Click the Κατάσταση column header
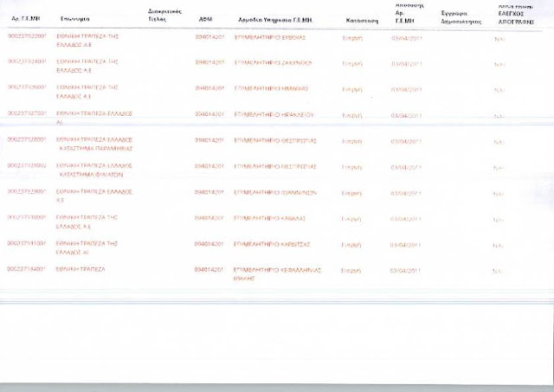 tap(362, 21)
